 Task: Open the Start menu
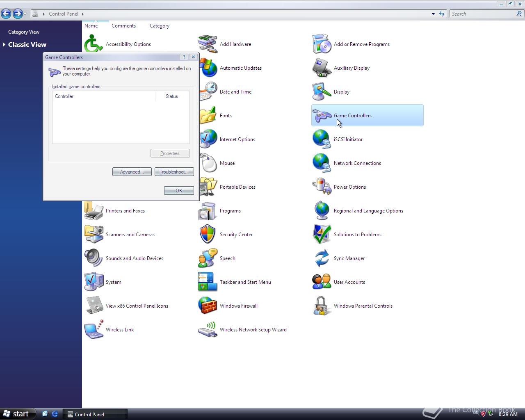point(18,414)
